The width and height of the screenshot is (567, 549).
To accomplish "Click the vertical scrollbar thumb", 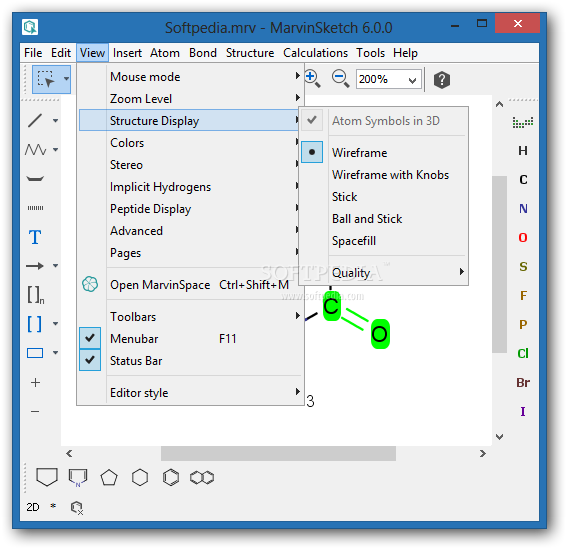I will [x=499, y=264].
